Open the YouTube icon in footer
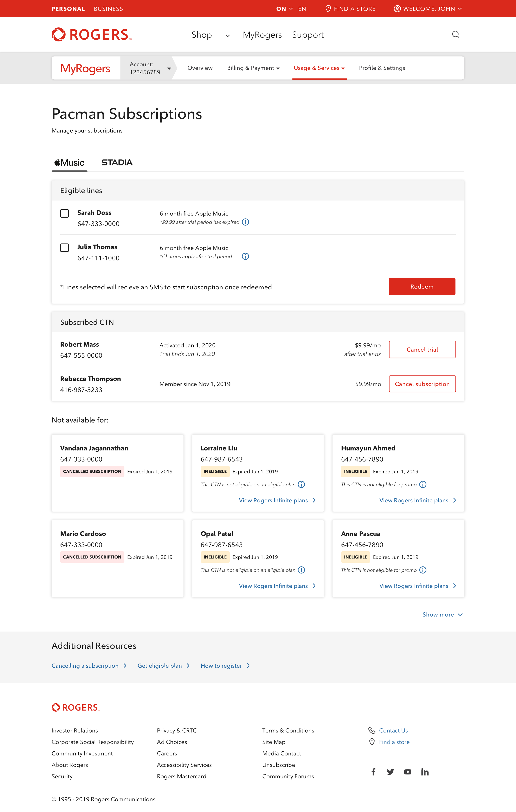 pos(408,772)
